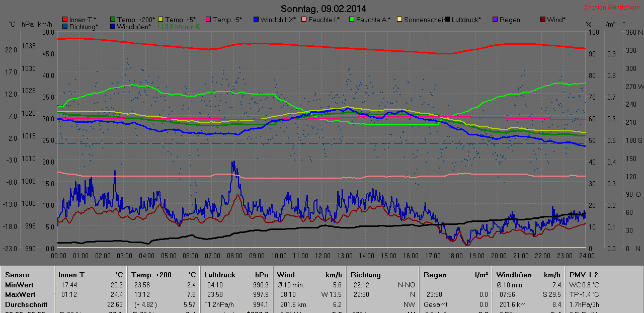Click the Wind maximum time '08:10'
This screenshot has width=644, height=313.
tap(288, 294)
